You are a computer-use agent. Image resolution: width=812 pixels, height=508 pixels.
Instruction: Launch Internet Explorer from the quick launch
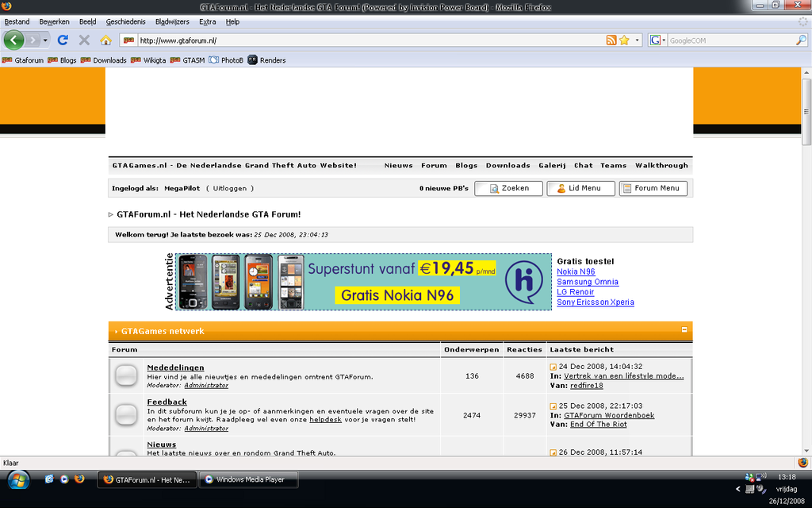pyautogui.click(x=49, y=479)
